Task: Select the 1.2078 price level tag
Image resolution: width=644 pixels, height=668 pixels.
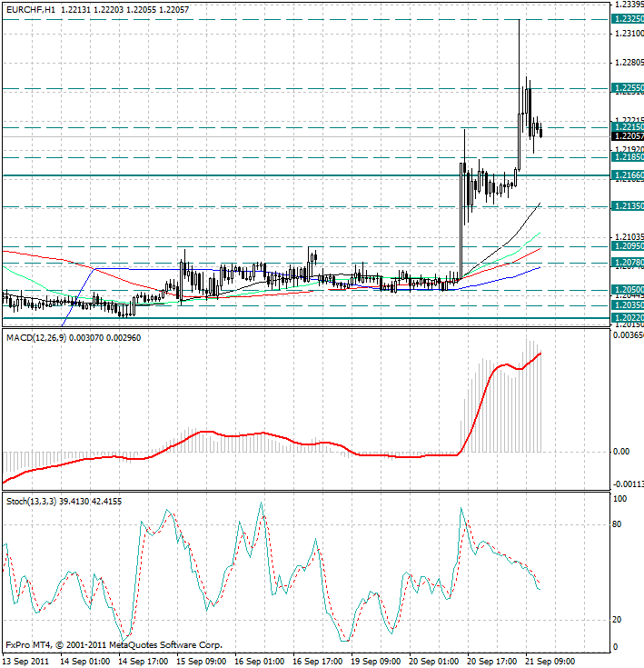Action: tap(629, 263)
